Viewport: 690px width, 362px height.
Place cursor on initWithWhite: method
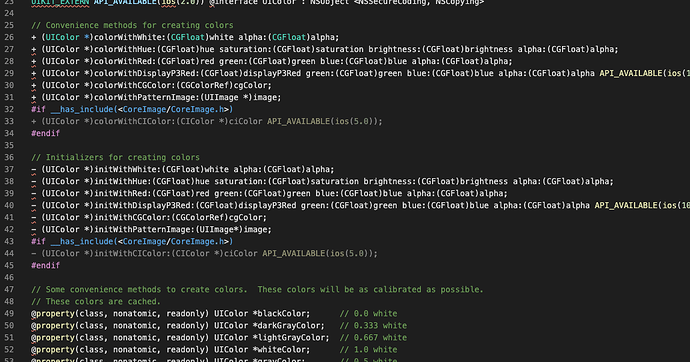pos(128,169)
